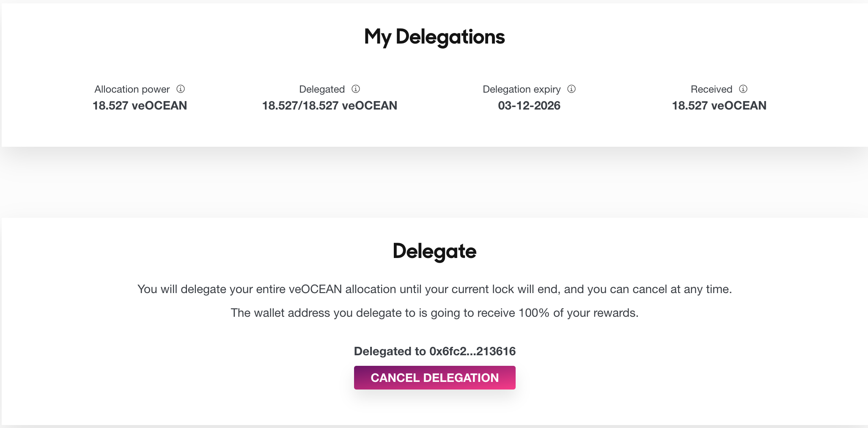
Task: Open info icon next to Delegation expiry
Action: (x=571, y=89)
